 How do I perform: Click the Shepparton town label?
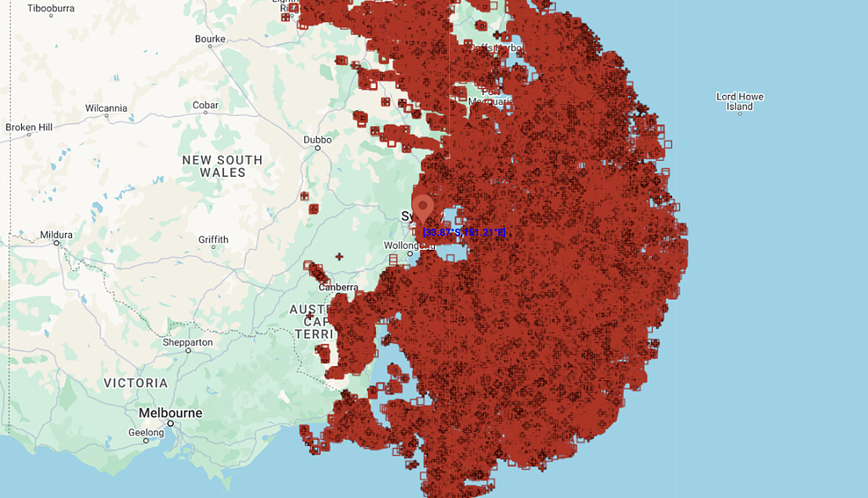coord(187,342)
